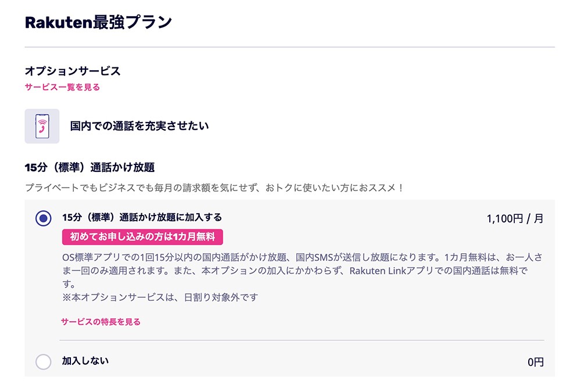Screen dimensions: 581x392
Task: Click the オプションサービス heading
Action: (73, 71)
